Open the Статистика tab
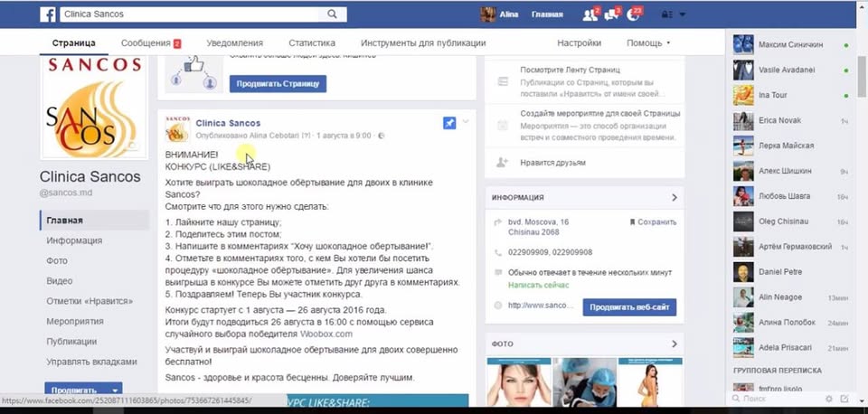 312,43
